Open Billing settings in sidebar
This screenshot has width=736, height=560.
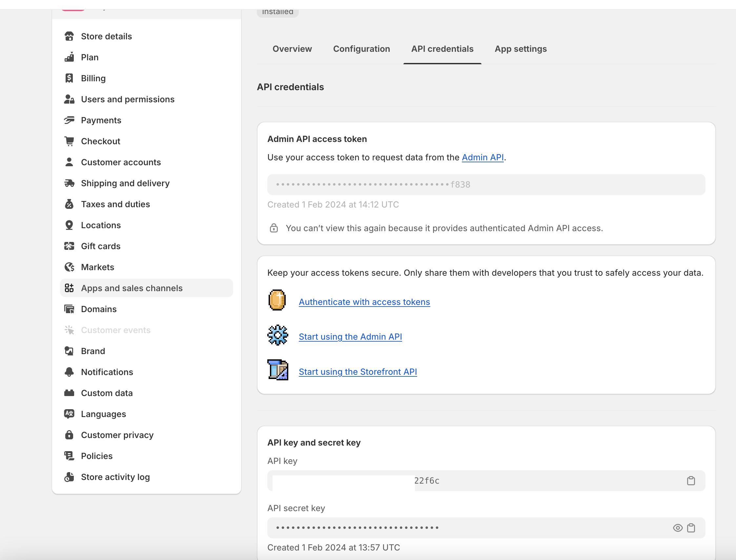coord(93,78)
